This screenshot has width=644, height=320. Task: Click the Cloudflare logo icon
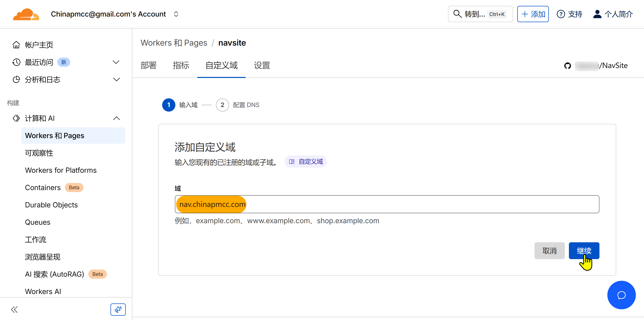point(26,14)
